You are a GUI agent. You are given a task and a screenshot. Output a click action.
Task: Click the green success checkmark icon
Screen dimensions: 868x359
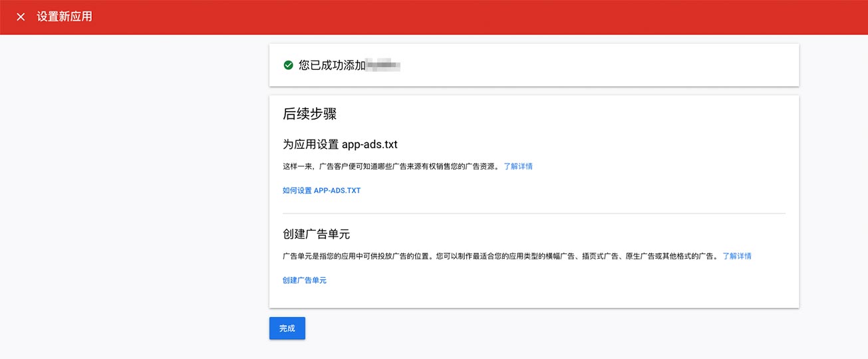pyautogui.click(x=288, y=65)
